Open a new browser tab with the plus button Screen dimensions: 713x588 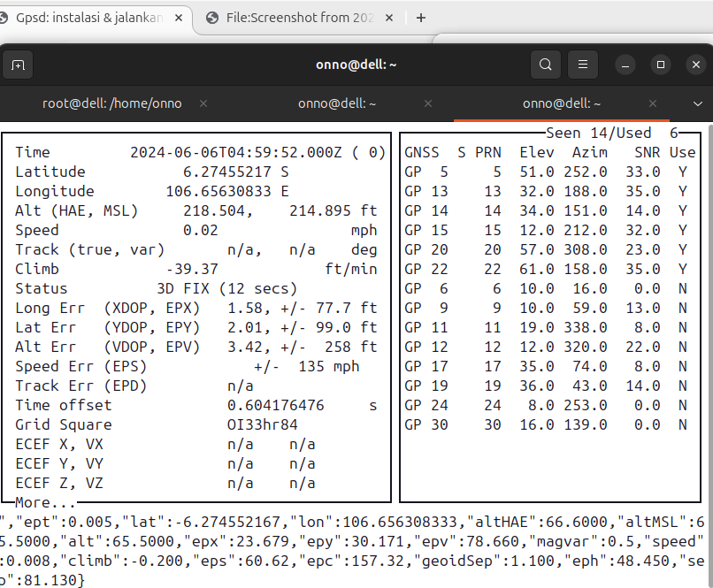click(421, 18)
